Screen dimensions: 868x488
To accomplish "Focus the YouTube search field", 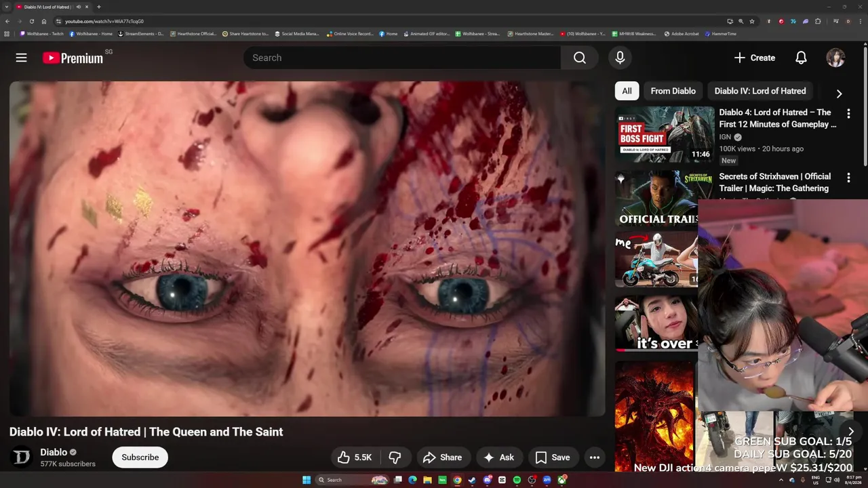I will [402, 58].
